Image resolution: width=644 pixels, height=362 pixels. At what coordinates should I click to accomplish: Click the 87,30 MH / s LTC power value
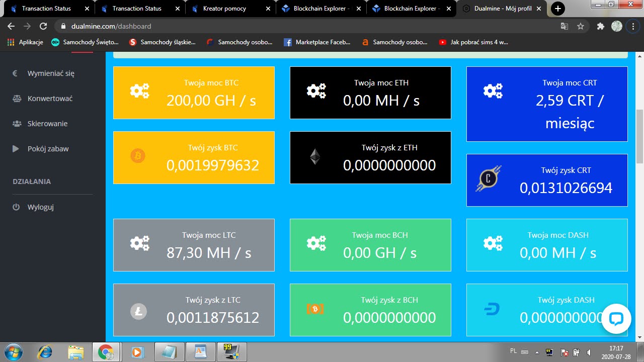tap(209, 252)
